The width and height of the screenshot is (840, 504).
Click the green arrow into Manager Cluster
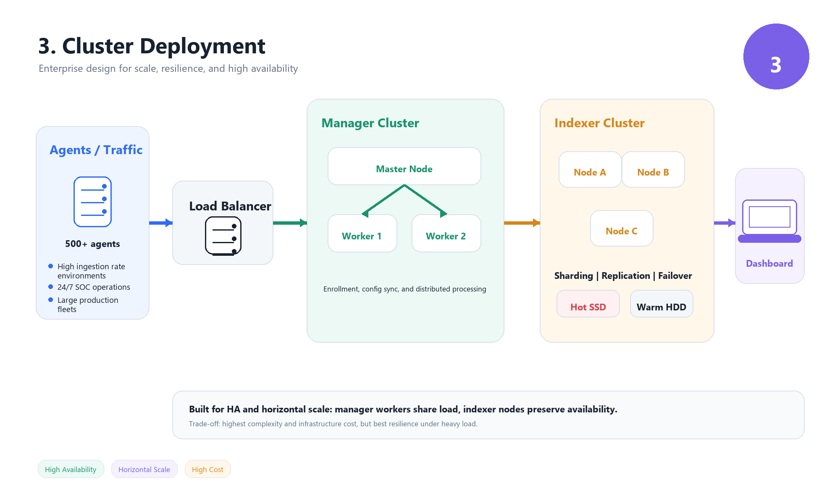[x=289, y=223]
